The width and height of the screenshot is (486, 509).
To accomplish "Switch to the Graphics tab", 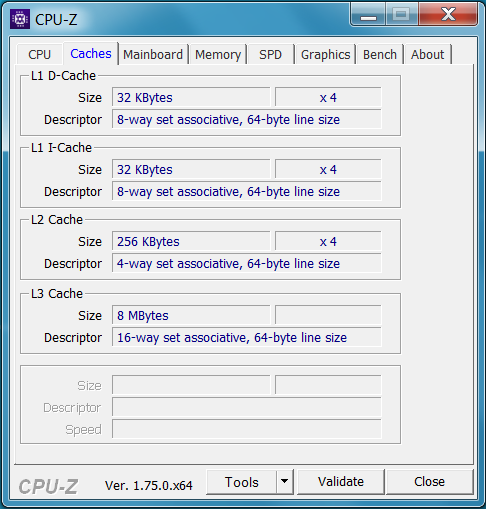I will (325, 54).
